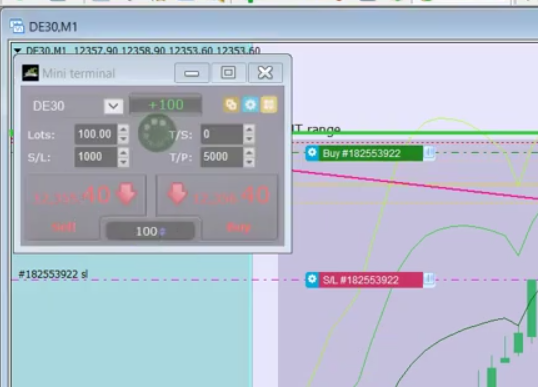538x387 pixels.
Task: Click handle at right of Buy order marker
Action: 429,153
